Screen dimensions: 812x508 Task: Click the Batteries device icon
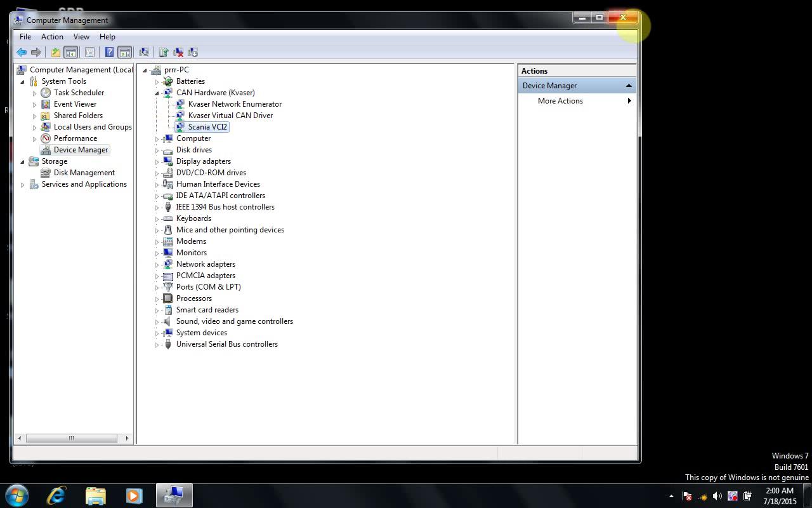(x=168, y=81)
